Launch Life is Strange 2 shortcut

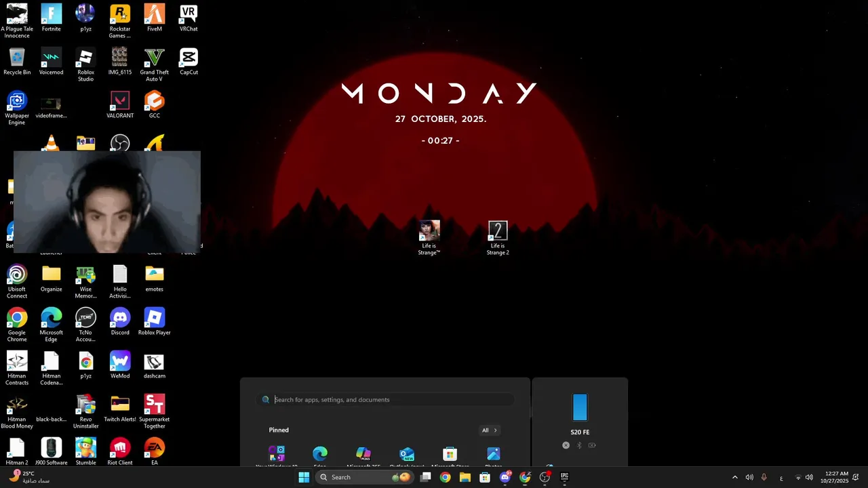coord(498,238)
